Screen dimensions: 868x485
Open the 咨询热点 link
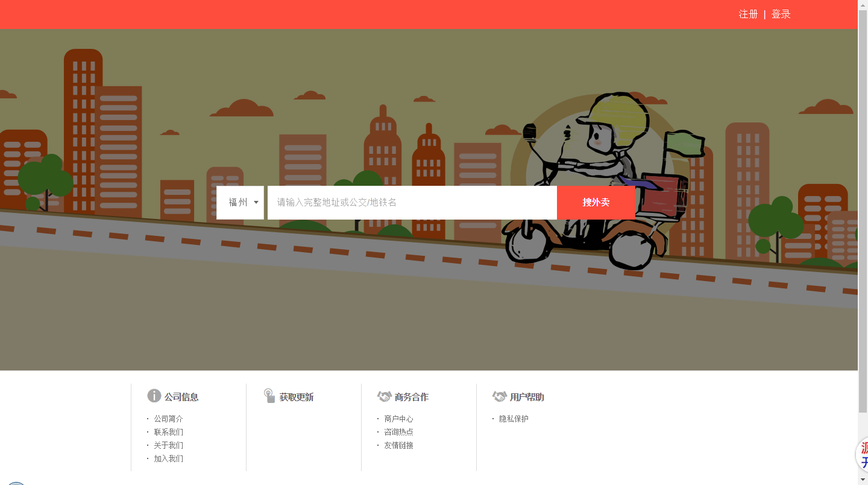pyautogui.click(x=398, y=432)
